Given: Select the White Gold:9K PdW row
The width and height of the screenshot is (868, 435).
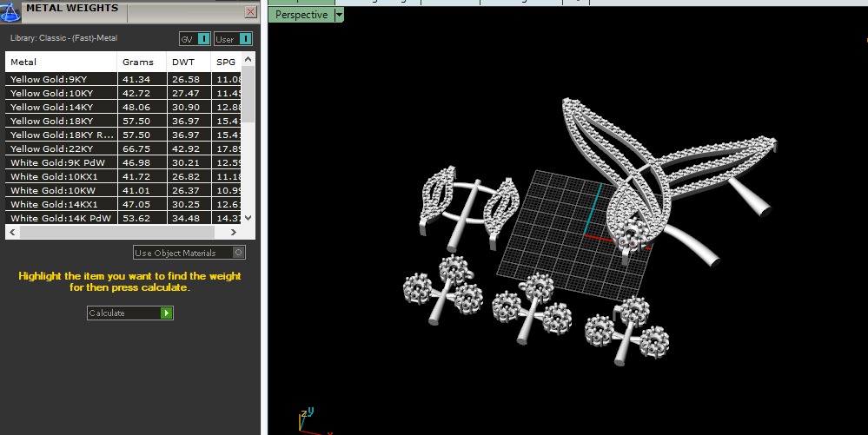Looking at the screenshot, I should tap(123, 162).
